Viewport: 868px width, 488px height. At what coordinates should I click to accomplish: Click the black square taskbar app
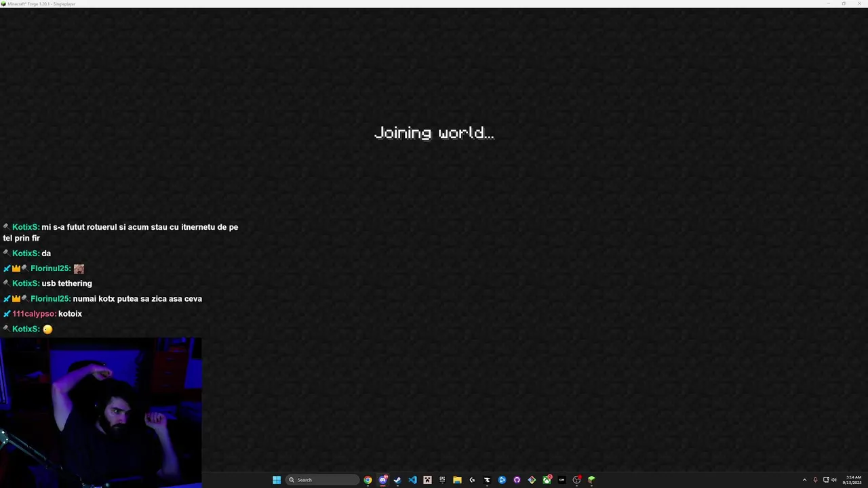click(x=561, y=480)
